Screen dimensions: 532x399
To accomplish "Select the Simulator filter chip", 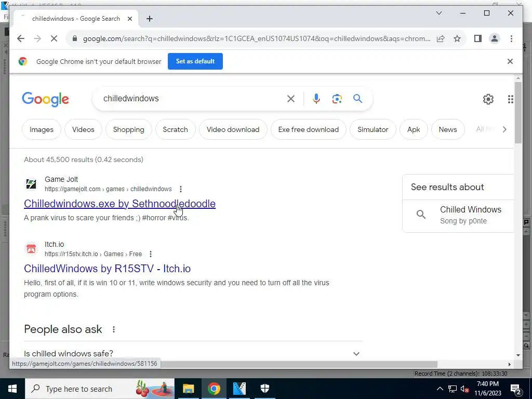I will tap(373, 129).
